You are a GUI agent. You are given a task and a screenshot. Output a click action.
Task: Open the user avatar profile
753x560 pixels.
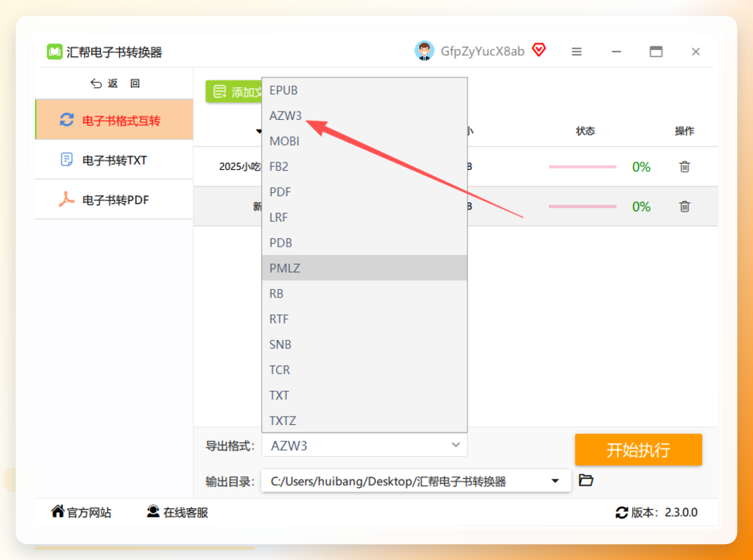click(x=424, y=51)
